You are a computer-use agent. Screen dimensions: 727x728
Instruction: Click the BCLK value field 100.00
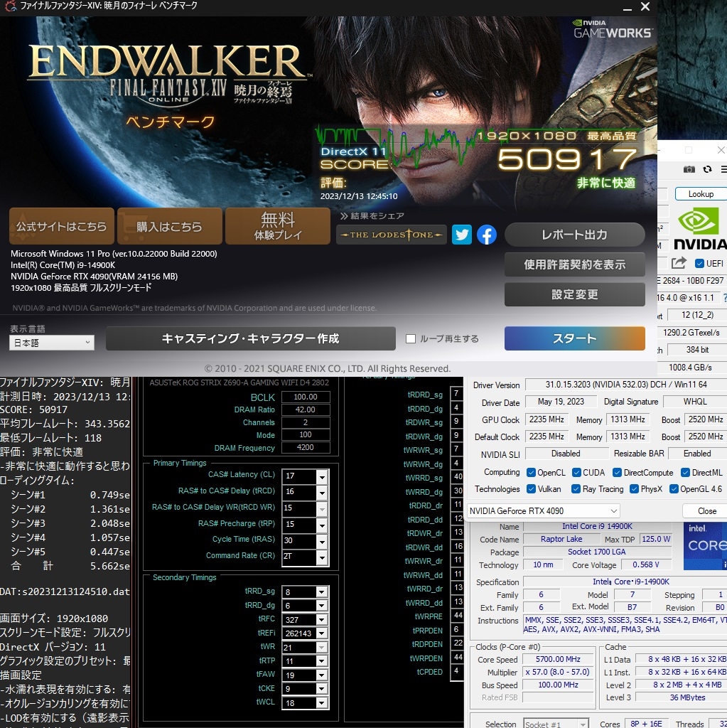coord(306,397)
